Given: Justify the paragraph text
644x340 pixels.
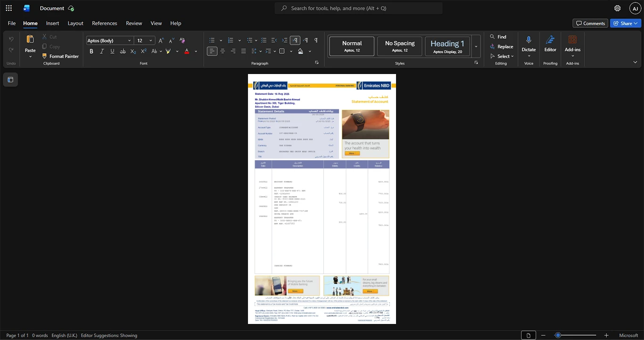Looking at the screenshot, I should point(243,51).
